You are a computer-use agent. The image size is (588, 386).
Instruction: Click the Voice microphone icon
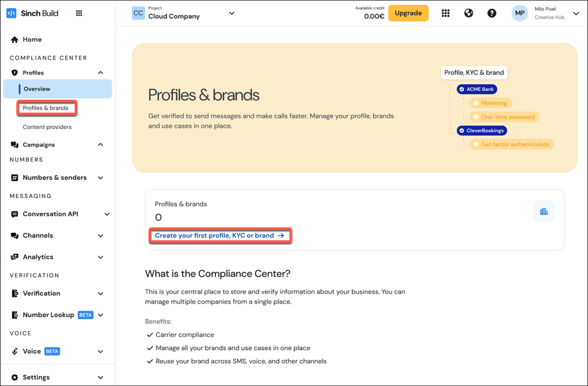(15, 351)
